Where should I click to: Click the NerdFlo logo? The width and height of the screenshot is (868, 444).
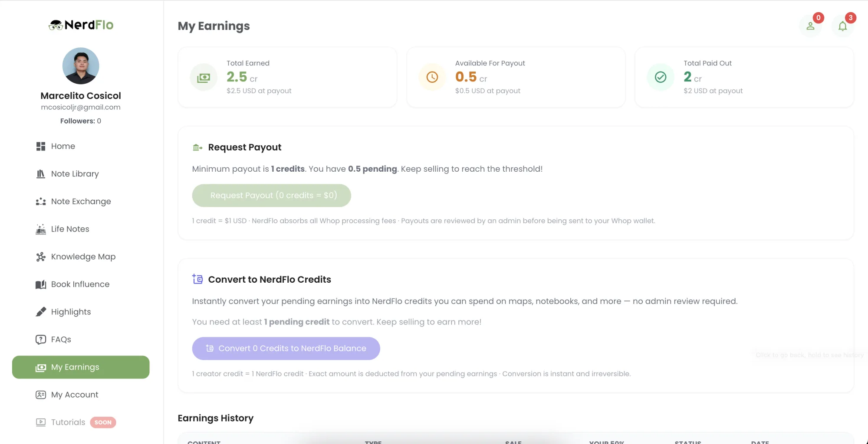(81, 25)
